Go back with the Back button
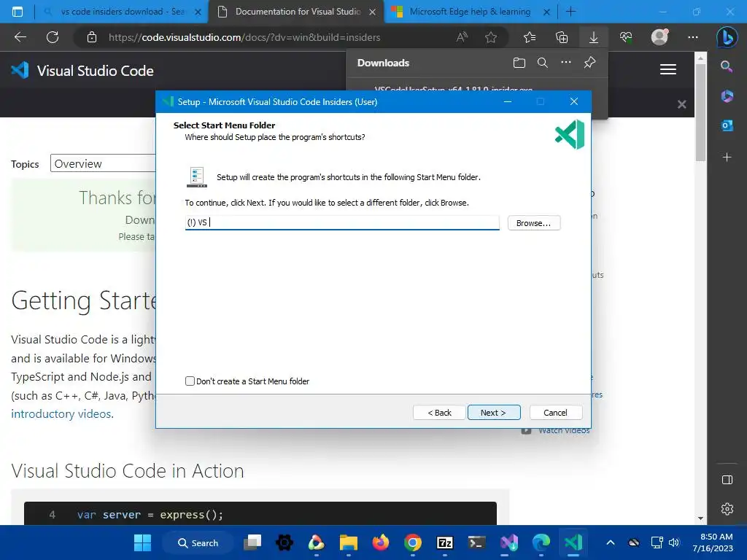 (x=439, y=413)
